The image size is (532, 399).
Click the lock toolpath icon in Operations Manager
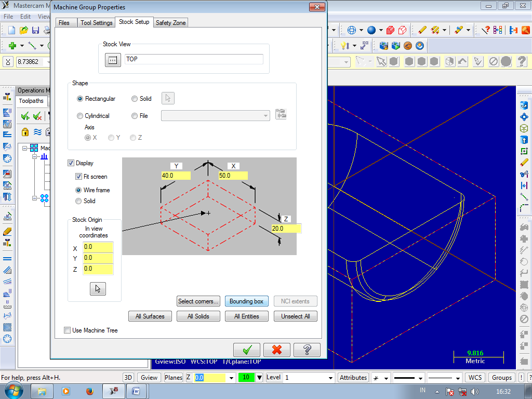coord(25,132)
